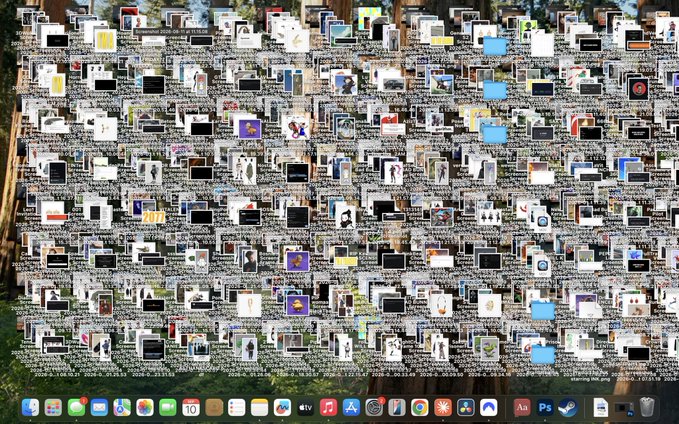
Task: Open the document stack beside Steam in dock
Action: click(601, 408)
